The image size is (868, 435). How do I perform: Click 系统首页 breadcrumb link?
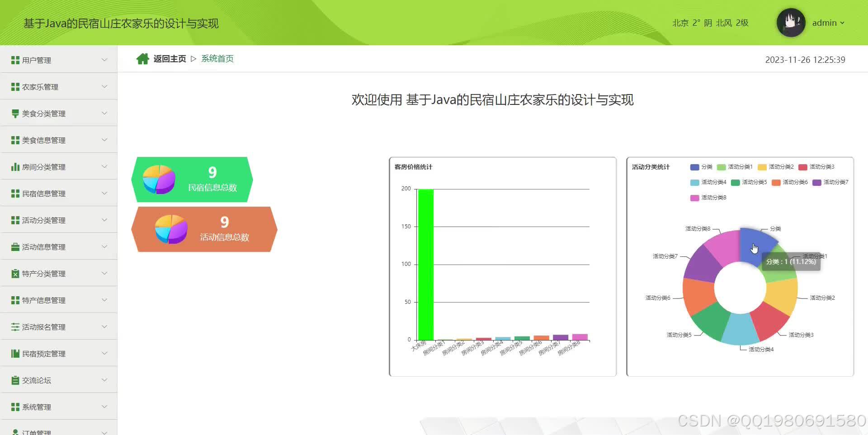click(x=217, y=59)
